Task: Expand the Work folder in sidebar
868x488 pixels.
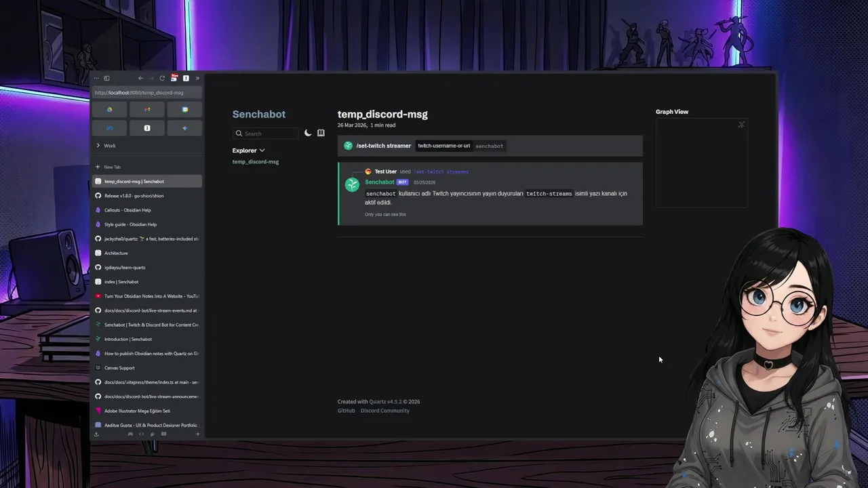Action: (x=147, y=146)
